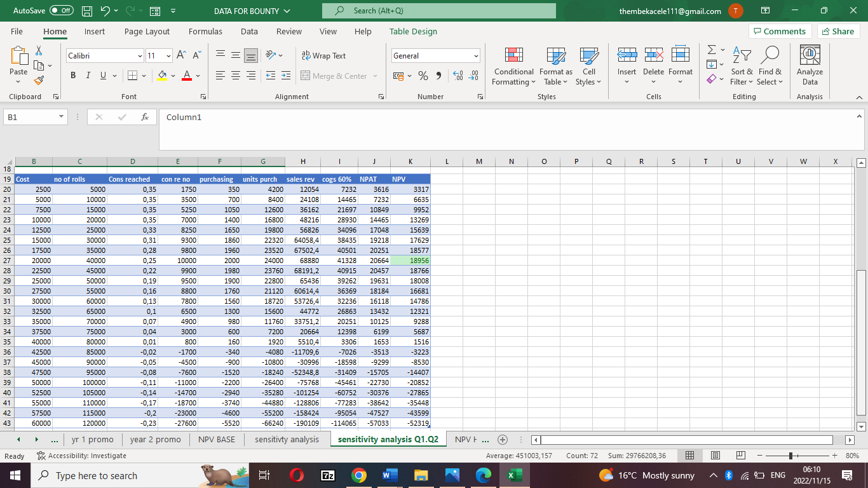Toggle bold formatting on
The image size is (868, 488).
72,75
